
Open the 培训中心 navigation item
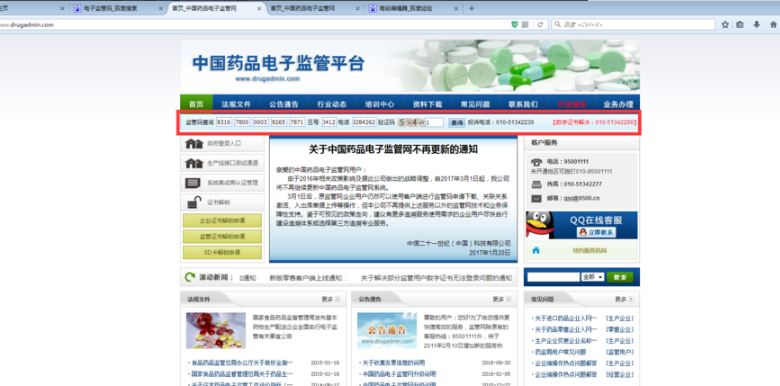380,104
